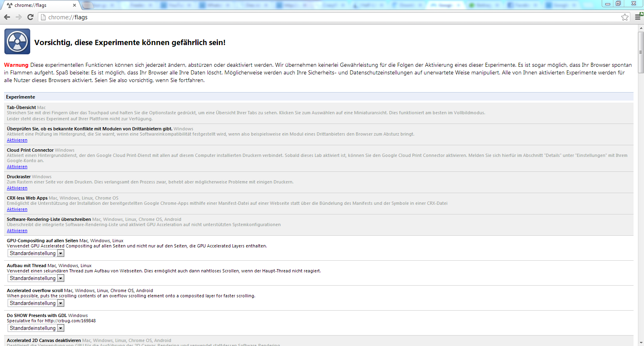This screenshot has height=346, width=644.
Task: Bookmark this page with the star icon
Action: (x=625, y=17)
